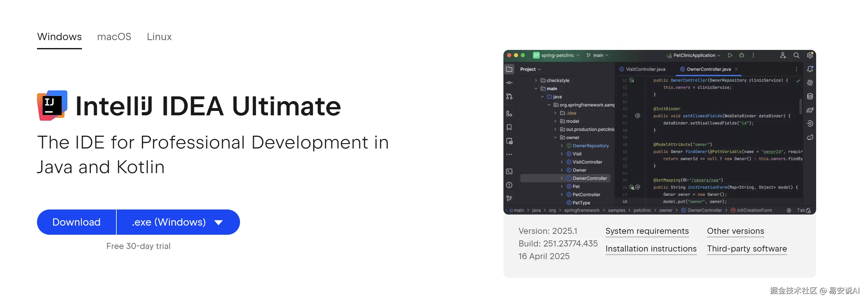Select the VisitController.java editor tab
The width and height of the screenshot is (868, 303).
click(x=642, y=69)
